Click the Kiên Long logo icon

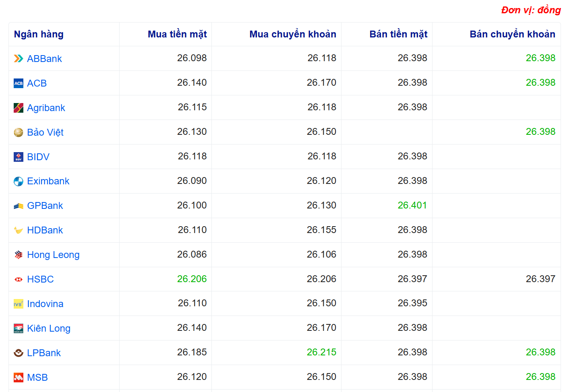19,328
